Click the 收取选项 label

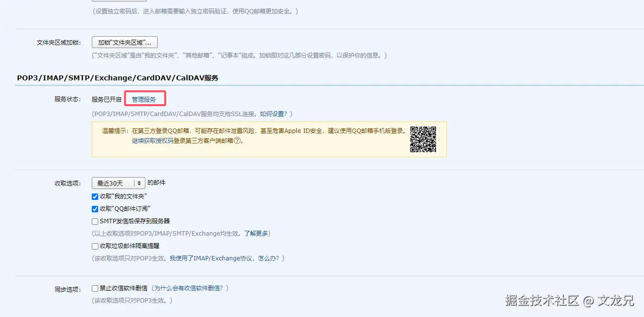coord(67,184)
